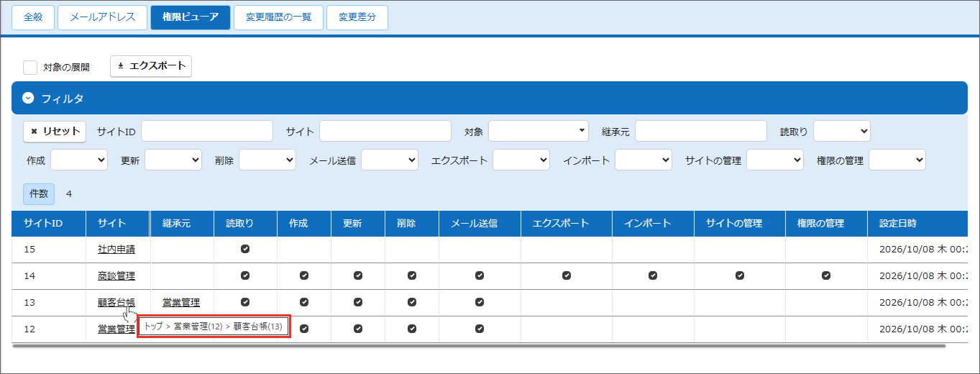The image size is (980, 374).
Task: Click the 設定日時 column header
Action: pyautogui.click(x=917, y=223)
